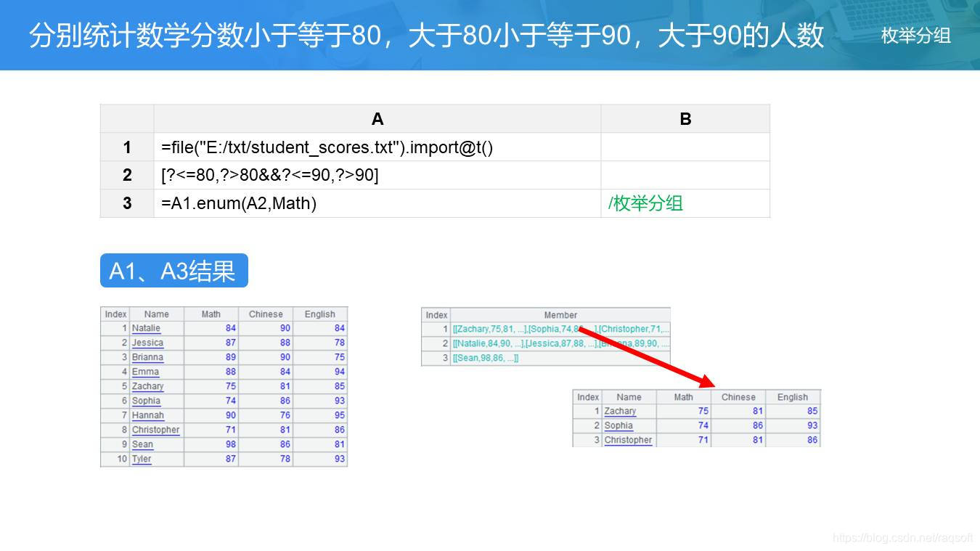Click the empty cell B1 in the code grid
Viewport: 980px width, 551px height.
tap(685, 147)
